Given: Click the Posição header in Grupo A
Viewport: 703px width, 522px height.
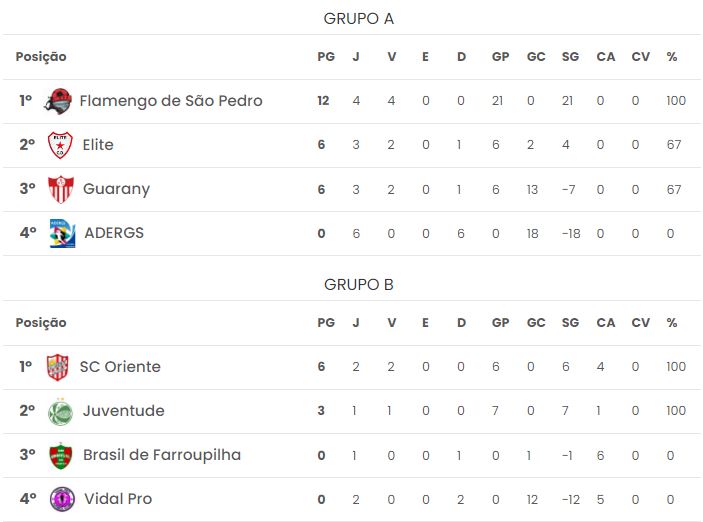Looking at the screenshot, I should point(41,57).
